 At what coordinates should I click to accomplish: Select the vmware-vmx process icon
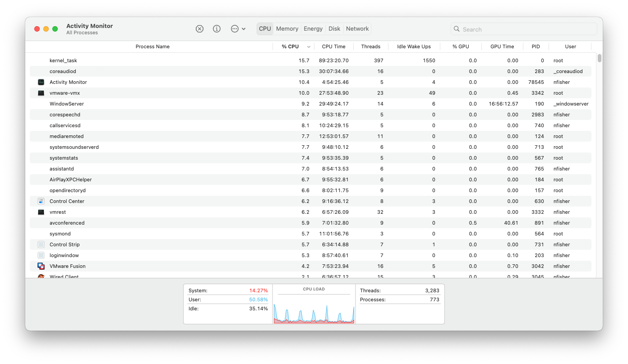pyautogui.click(x=41, y=93)
